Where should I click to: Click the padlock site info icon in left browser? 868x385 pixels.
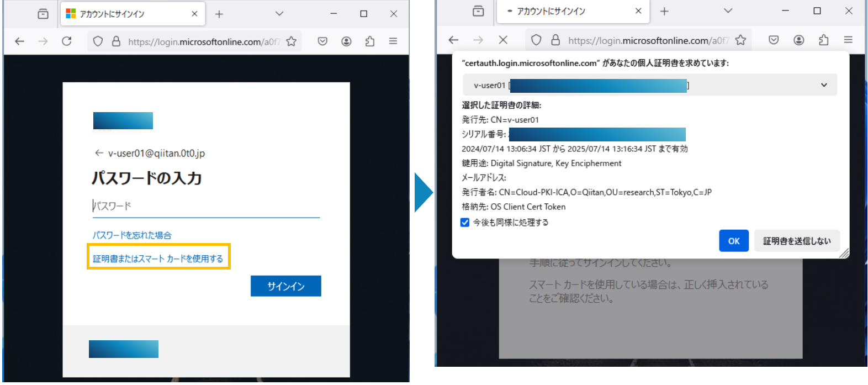(116, 41)
